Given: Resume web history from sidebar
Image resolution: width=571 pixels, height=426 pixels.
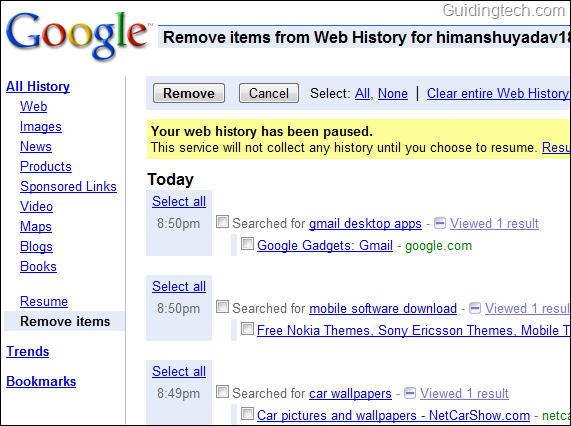Looking at the screenshot, I should pyautogui.click(x=44, y=301).
